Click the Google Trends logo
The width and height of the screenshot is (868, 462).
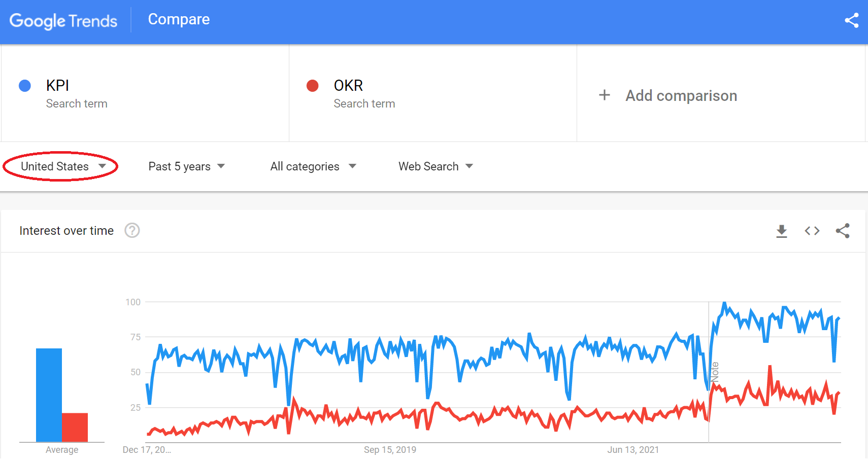[63, 21]
